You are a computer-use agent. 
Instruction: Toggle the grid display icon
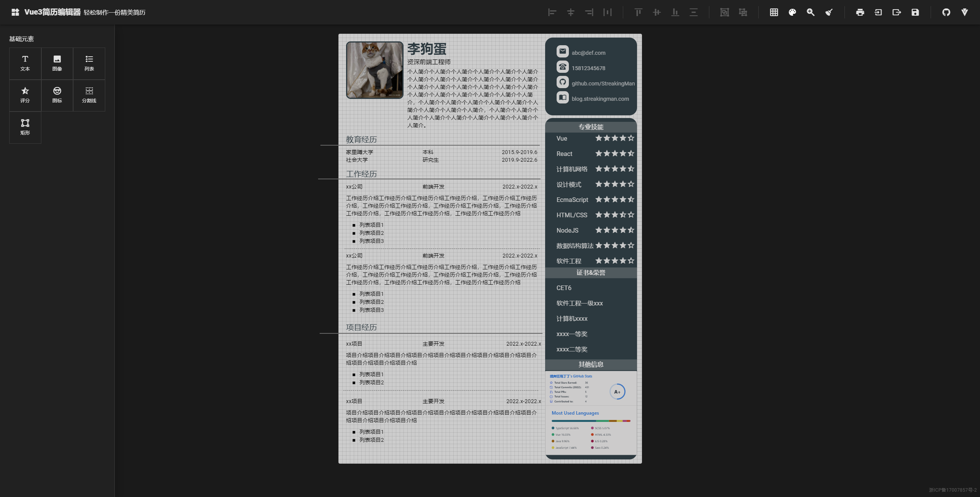tap(774, 12)
